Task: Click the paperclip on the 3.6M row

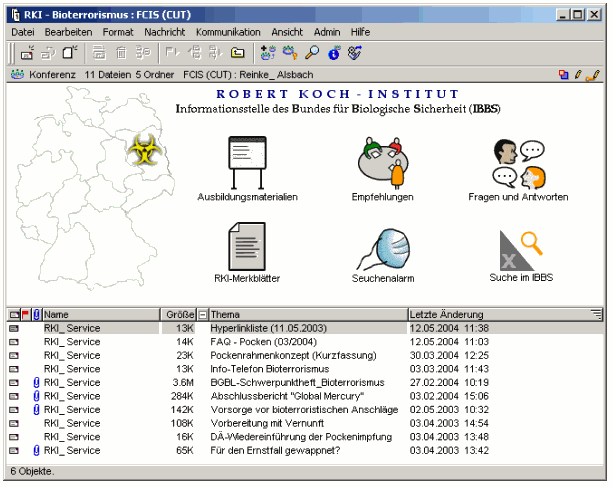Action: [x=36, y=382]
